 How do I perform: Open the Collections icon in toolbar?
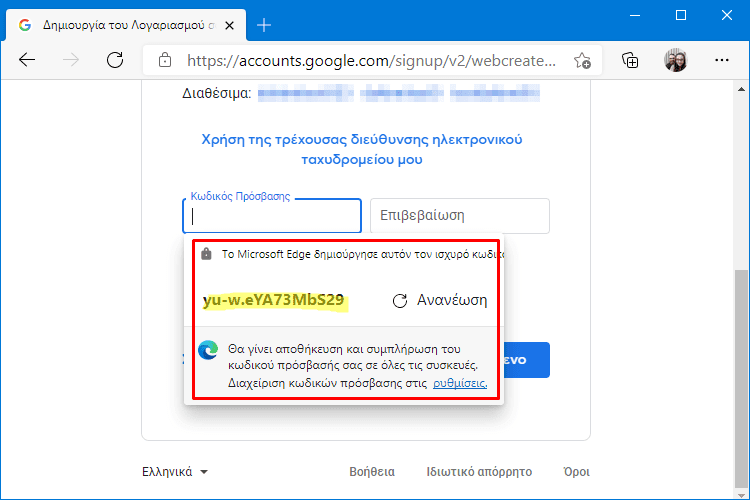(630, 60)
